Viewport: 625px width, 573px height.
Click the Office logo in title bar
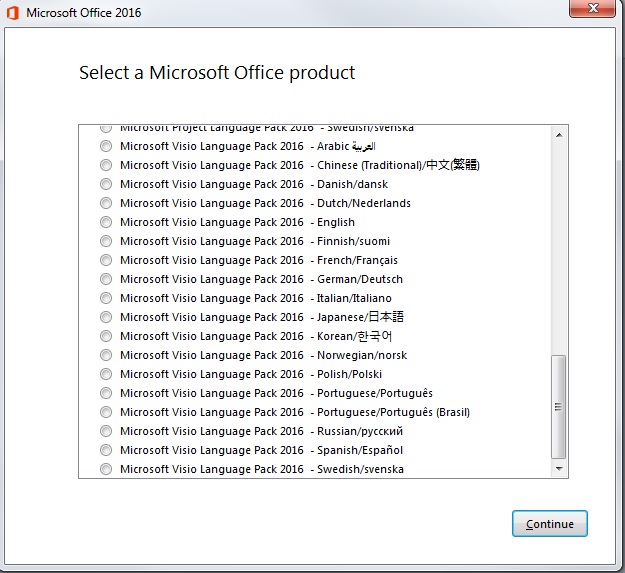13,13
